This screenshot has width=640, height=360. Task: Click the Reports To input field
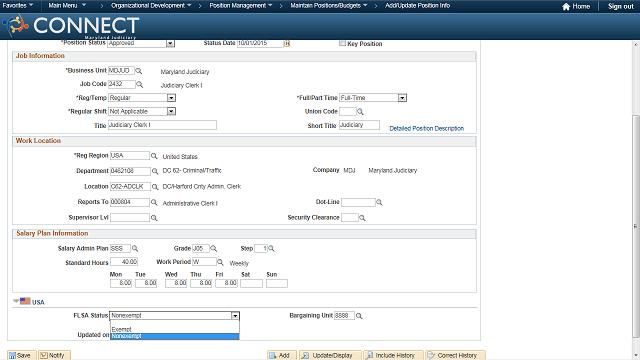pos(130,202)
